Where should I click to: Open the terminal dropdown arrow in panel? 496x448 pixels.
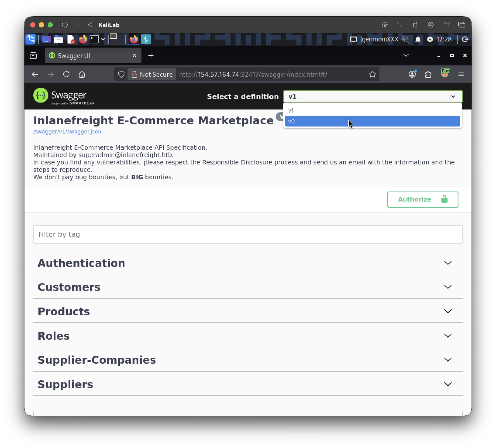tap(103, 39)
